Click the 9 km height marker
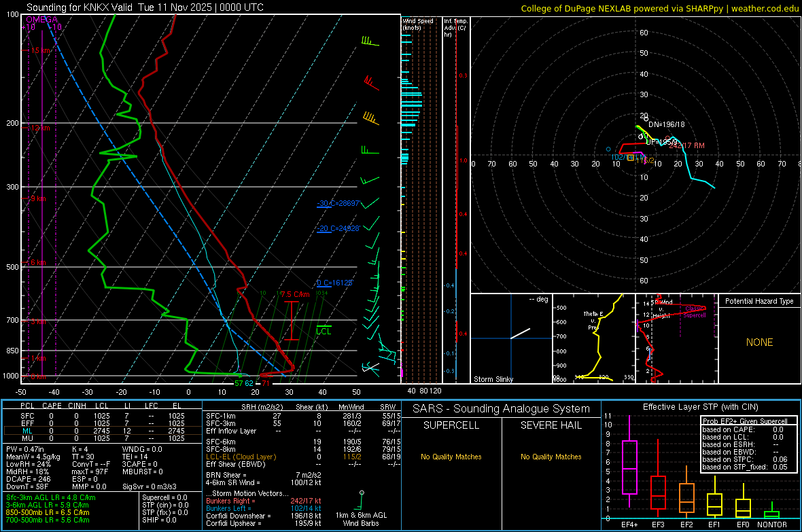802x532 pixels. pyautogui.click(x=38, y=198)
